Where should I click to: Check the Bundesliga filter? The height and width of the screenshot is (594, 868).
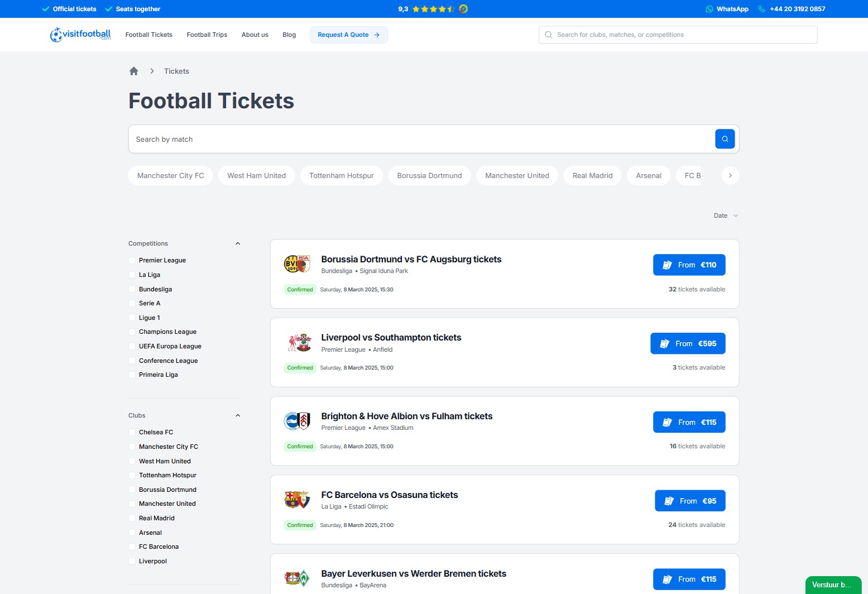131,289
